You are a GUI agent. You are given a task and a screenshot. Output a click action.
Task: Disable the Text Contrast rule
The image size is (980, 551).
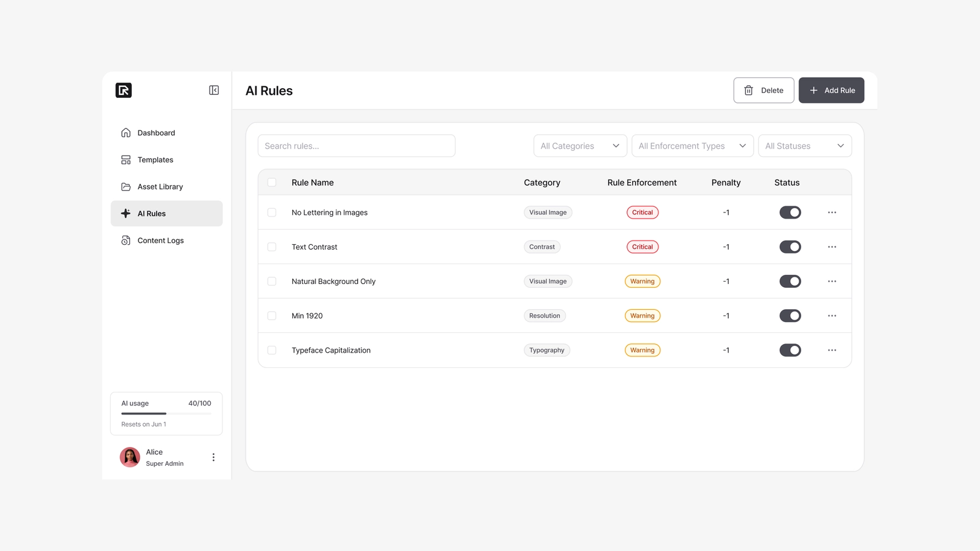pyautogui.click(x=790, y=247)
